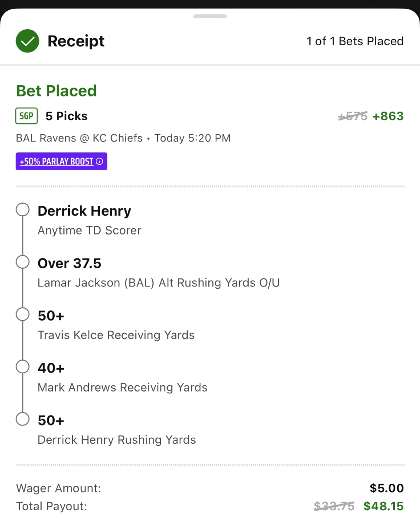The image size is (420, 521).
Task: Tap the Derrick Henry Anytime TD Scorer pick
Action: [x=89, y=220]
